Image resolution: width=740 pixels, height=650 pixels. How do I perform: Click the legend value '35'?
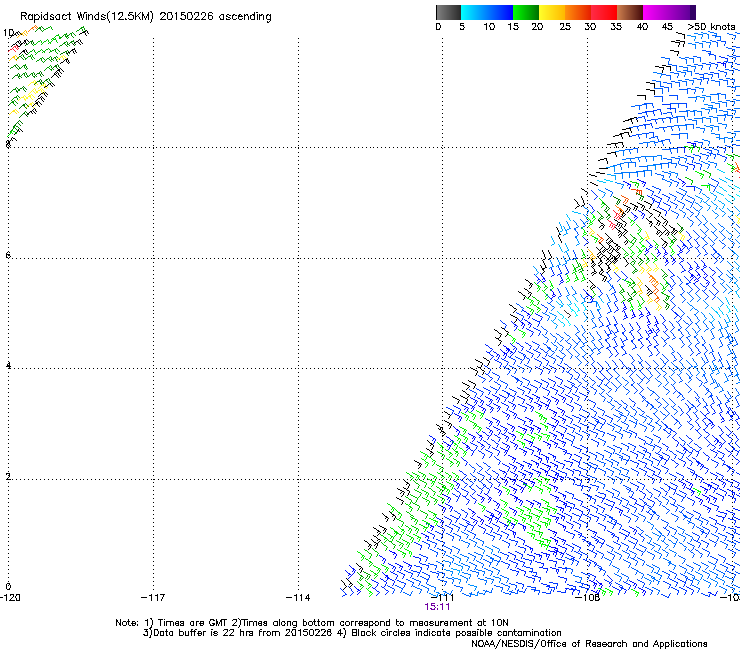point(616,27)
